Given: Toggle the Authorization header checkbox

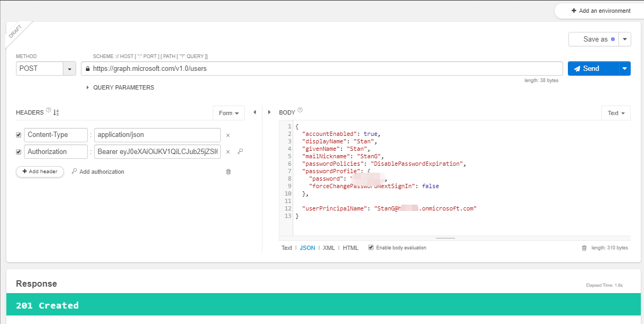Looking at the screenshot, I should click(19, 152).
